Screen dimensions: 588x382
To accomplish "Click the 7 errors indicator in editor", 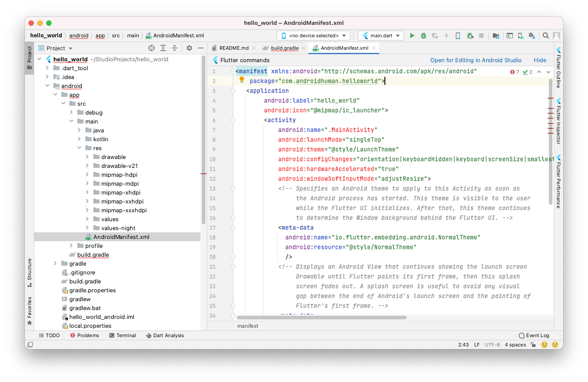I will click(x=515, y=72).
